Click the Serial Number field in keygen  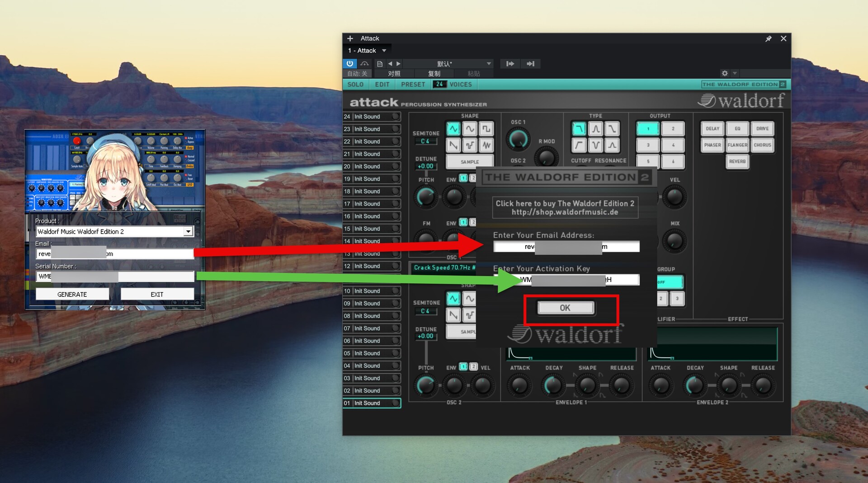point(115,277)
